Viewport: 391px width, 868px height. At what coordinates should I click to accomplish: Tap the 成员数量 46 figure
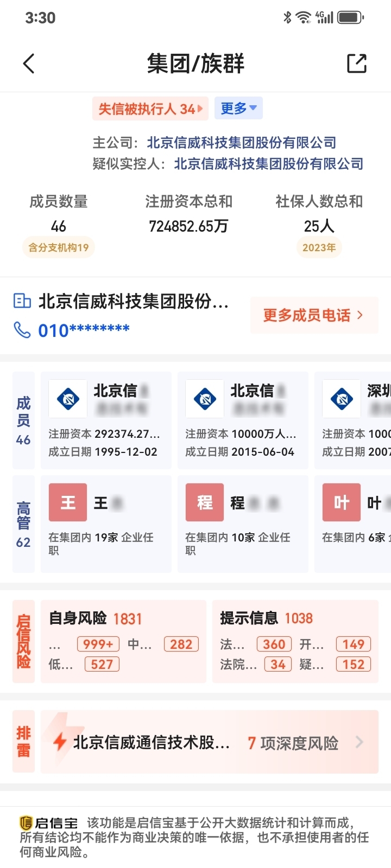(x=59, y=226)
